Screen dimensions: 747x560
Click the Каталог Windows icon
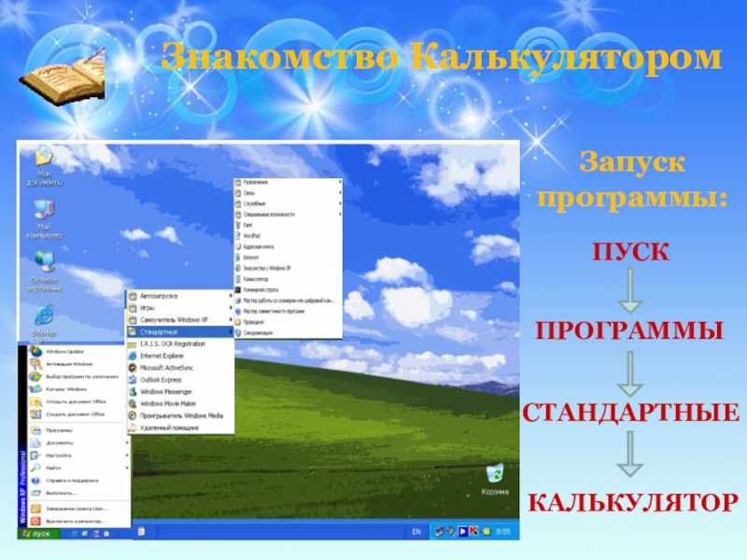[x=35, y=389]
